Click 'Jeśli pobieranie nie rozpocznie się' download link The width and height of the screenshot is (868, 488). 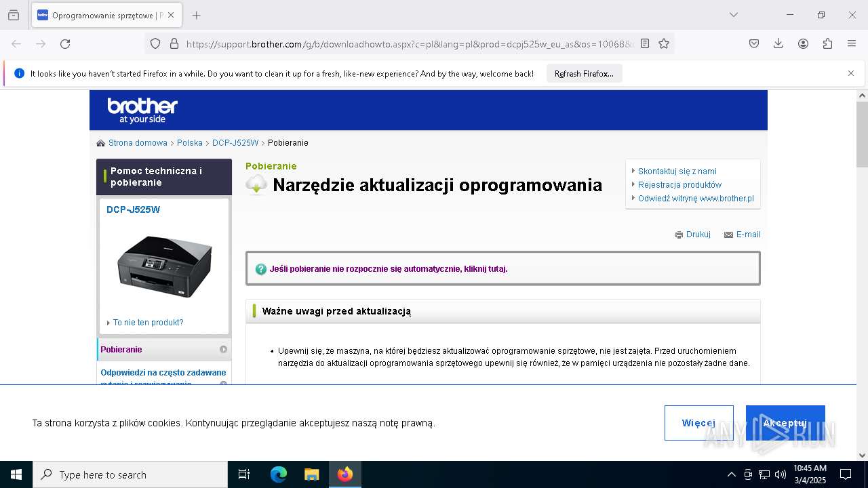(389, 269)
